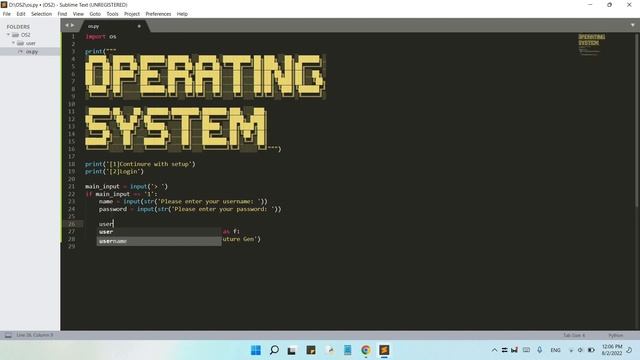Open the Goto menu
The height and width of the screenshot is (360, 640).
pos(95,14)
